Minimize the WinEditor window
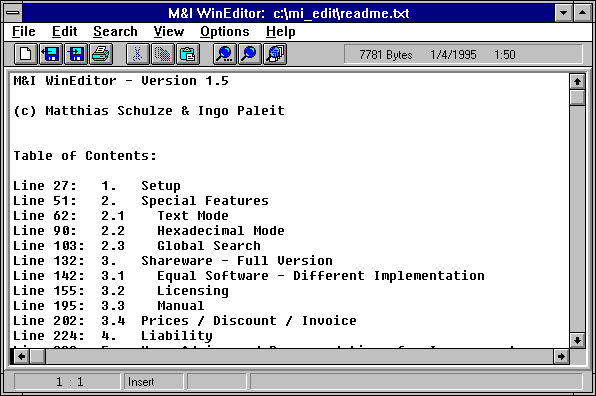Viewport: 596px width, 396px height. tap(564, 13)
